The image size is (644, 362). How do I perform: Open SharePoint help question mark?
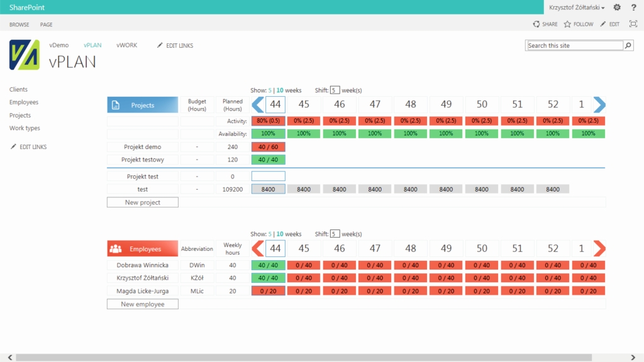633,8
